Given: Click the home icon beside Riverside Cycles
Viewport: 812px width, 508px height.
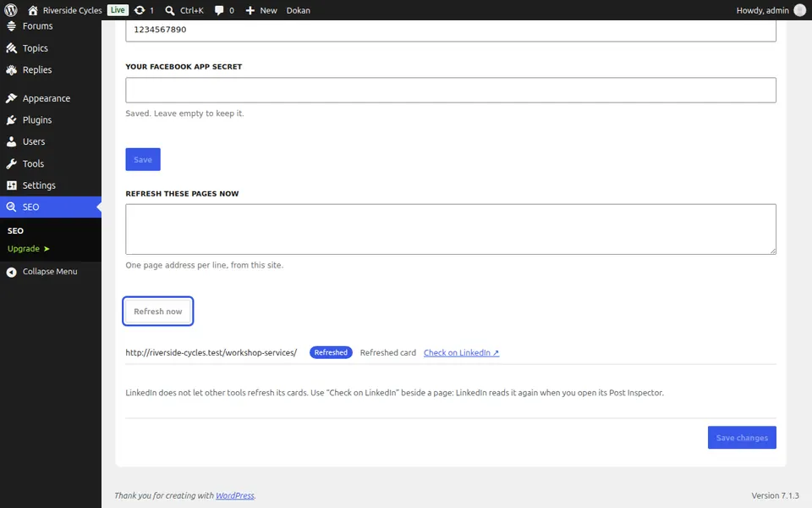Looking at the screenshot, I should tap(33, 10).
